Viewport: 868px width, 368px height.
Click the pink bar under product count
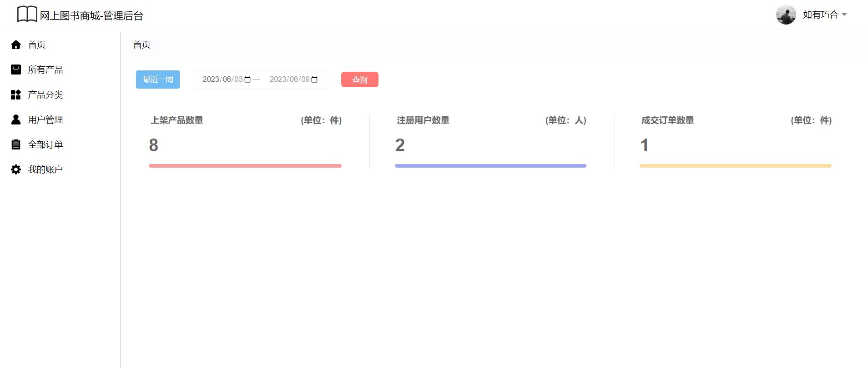(245, 166)
